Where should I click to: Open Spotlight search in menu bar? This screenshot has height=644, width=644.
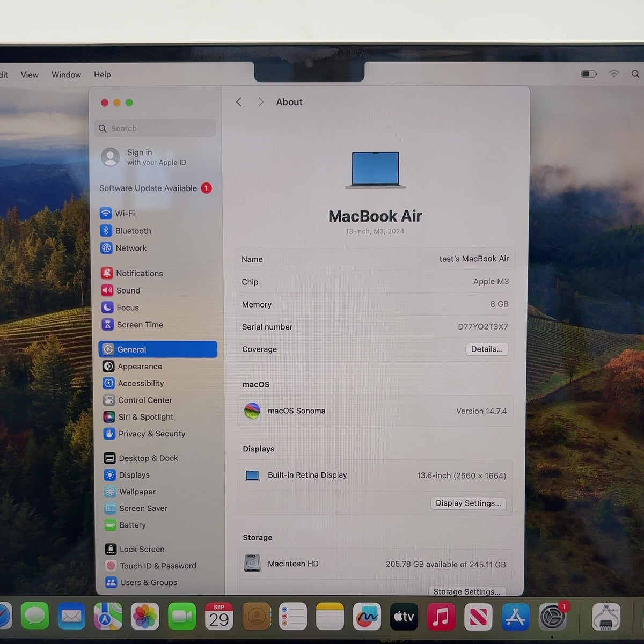(635, 74)
